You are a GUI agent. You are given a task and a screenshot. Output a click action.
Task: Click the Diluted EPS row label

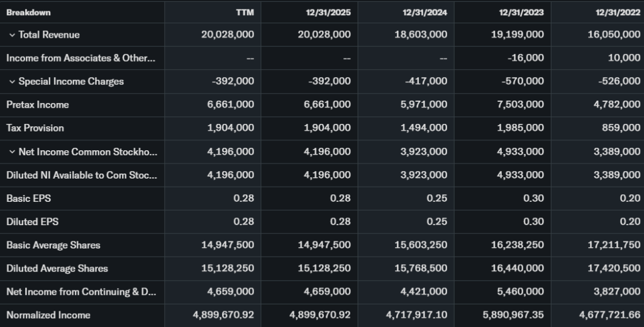coord(33,221)
